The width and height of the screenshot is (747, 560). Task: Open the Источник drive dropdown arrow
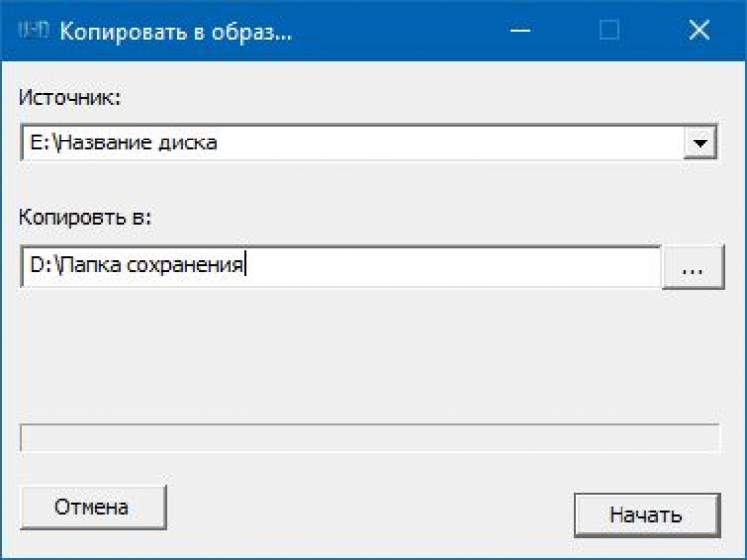pos(701,142)
